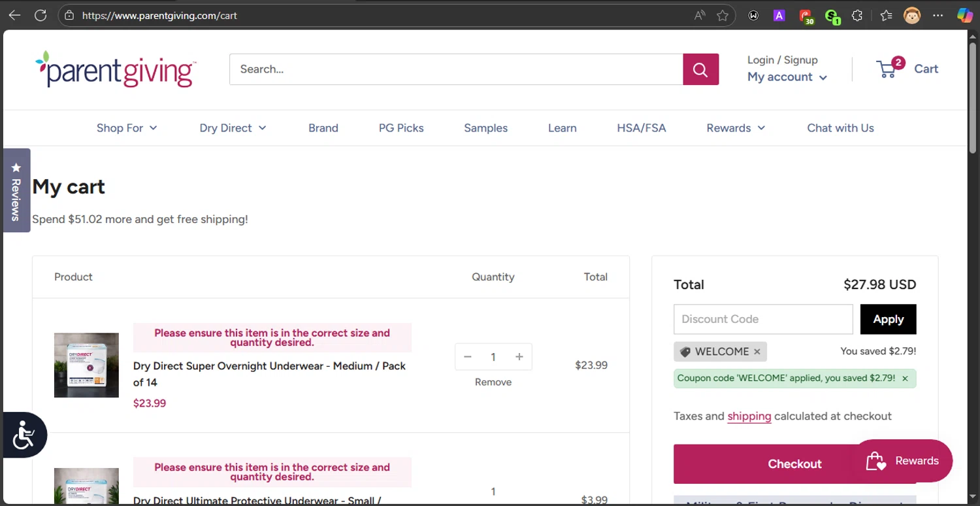
Task: Click Super Overnight quantity value 1
Action: [x=493, y=357]
